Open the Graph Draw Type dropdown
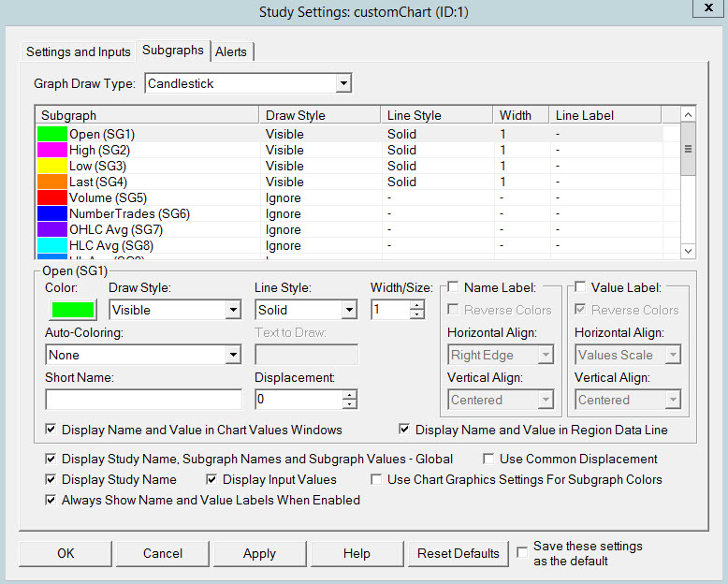 tap(343, 84)
